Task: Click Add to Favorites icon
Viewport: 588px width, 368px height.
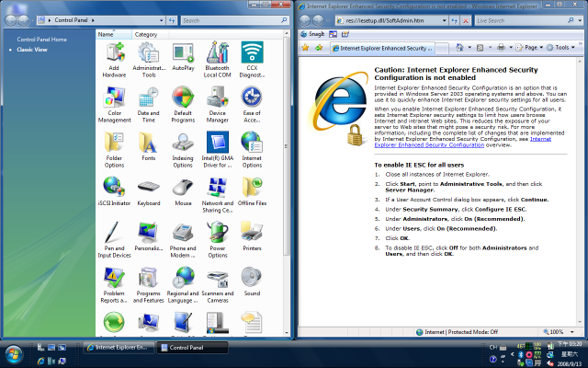Action: coord(319,47)
